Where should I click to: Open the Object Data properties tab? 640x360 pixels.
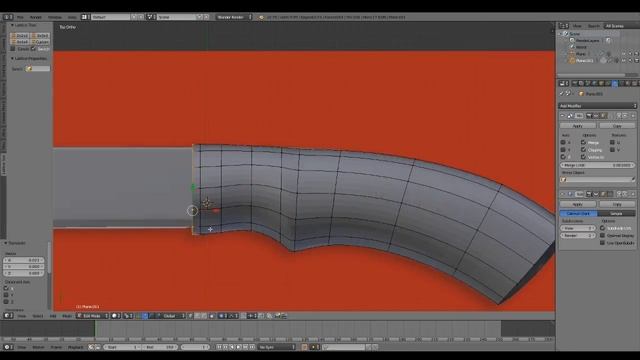pyautogui.click(x=622, y=83)
